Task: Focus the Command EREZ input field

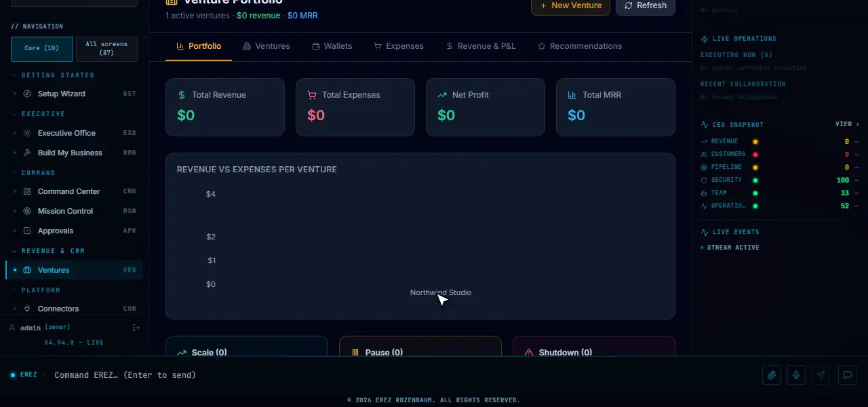Action: tap(403, 375)
